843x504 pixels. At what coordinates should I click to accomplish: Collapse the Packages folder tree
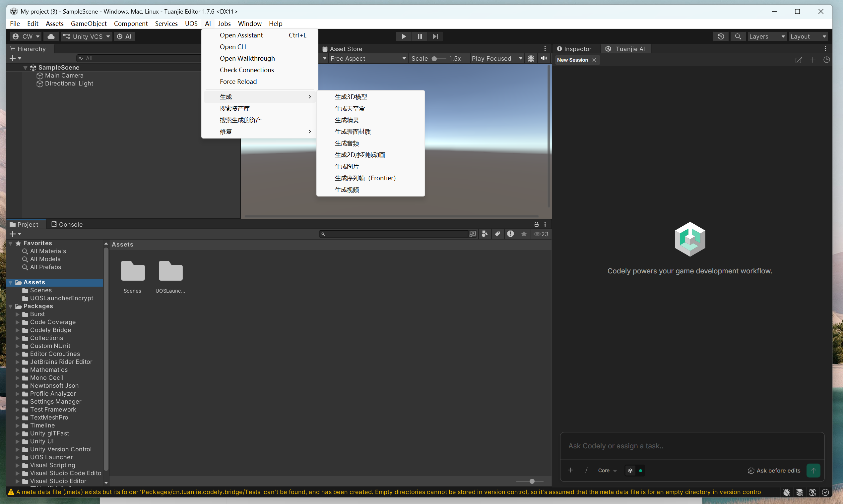pos(11,306)
